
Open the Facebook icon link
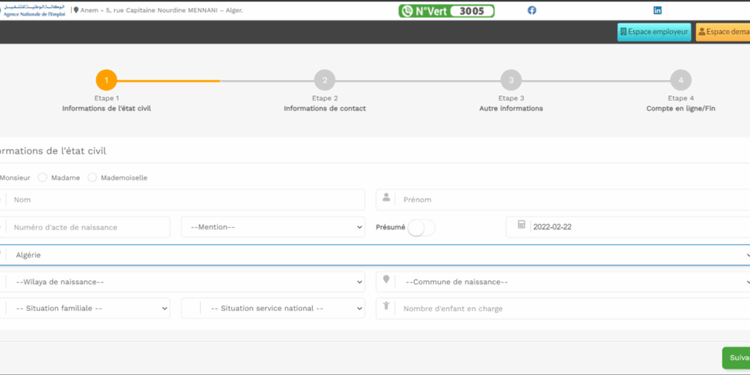pos(532,11)
